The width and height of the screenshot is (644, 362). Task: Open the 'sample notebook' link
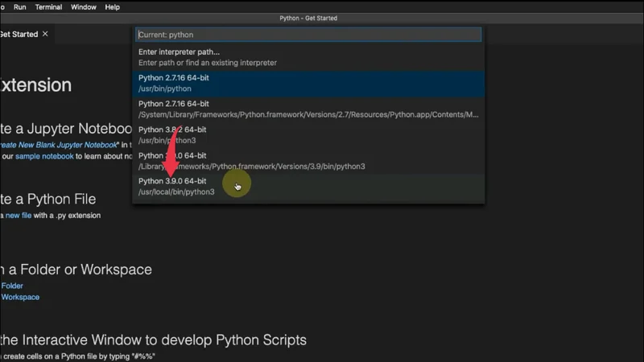coord(44,156)
